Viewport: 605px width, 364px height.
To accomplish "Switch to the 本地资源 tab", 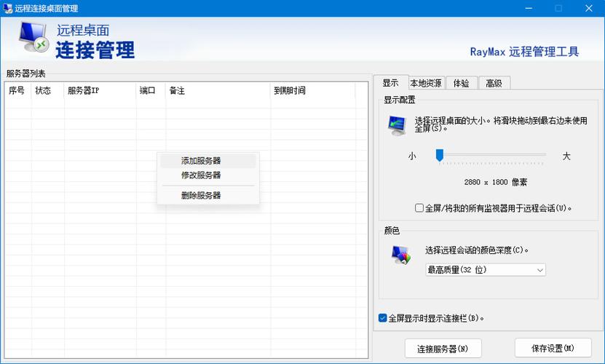I will (426, 83).
